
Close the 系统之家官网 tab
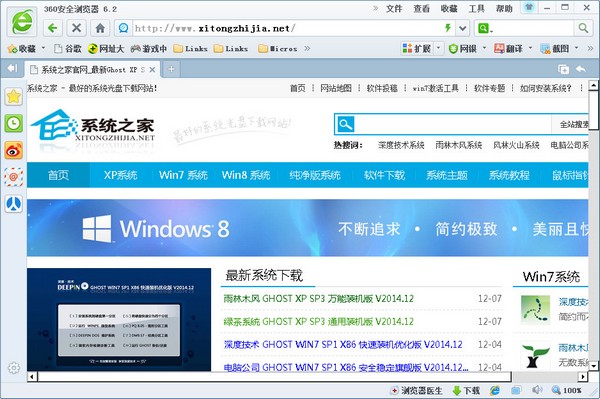pos(152,70)
